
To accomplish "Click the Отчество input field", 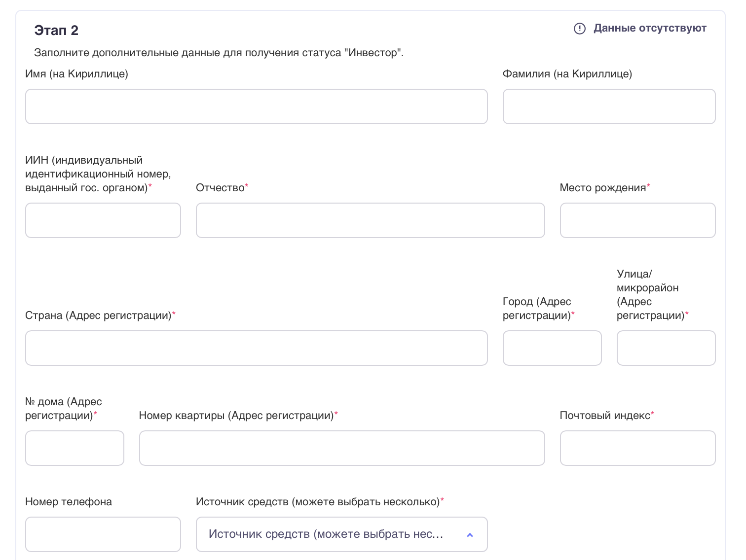I will coord(370,220).
